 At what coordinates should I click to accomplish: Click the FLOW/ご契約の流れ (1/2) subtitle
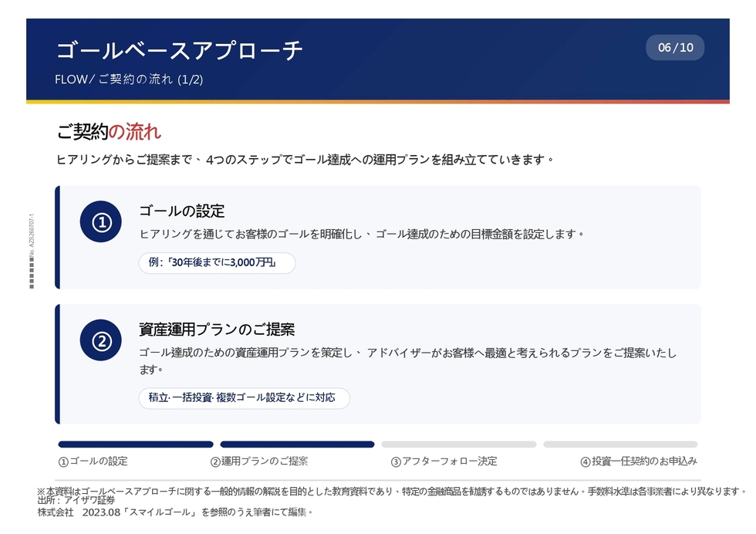(129, 79)
